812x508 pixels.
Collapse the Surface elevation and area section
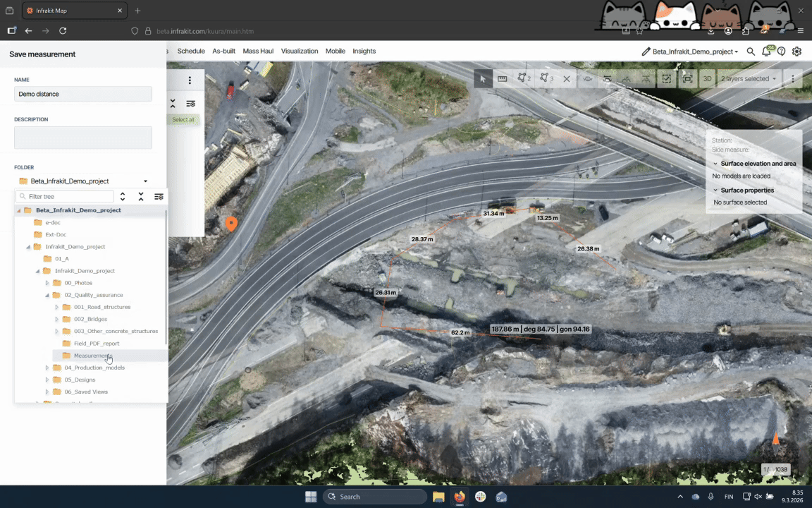pyautogui.click(x=715, y=164)
